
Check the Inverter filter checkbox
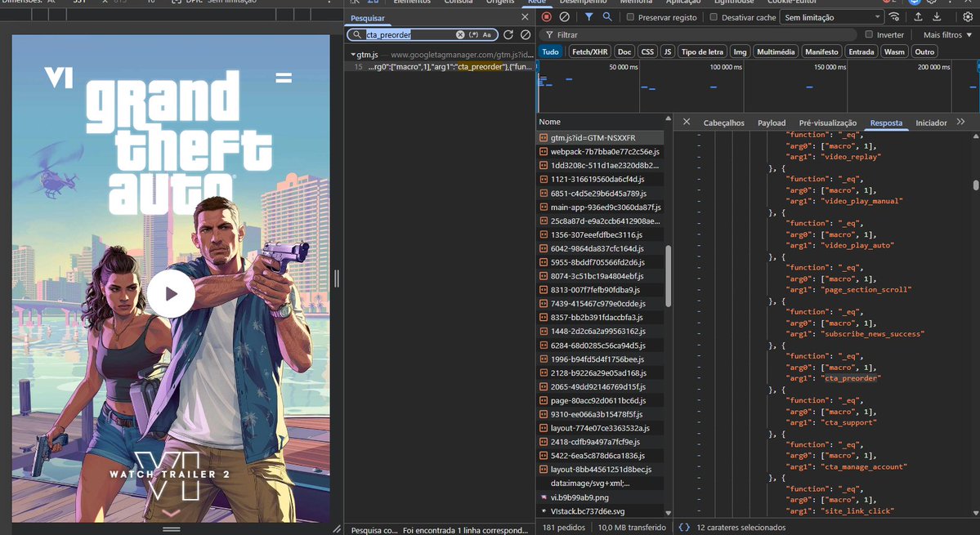pos(869,34)
